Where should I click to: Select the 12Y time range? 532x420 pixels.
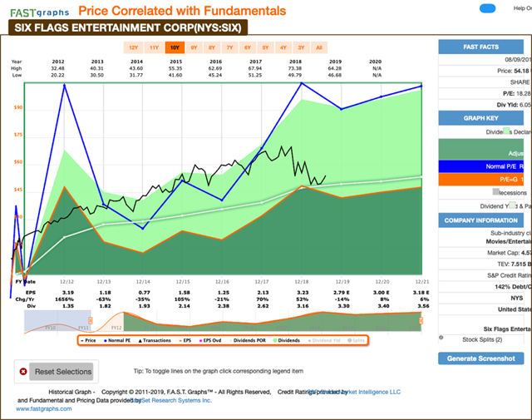click(x=134, y=47)
